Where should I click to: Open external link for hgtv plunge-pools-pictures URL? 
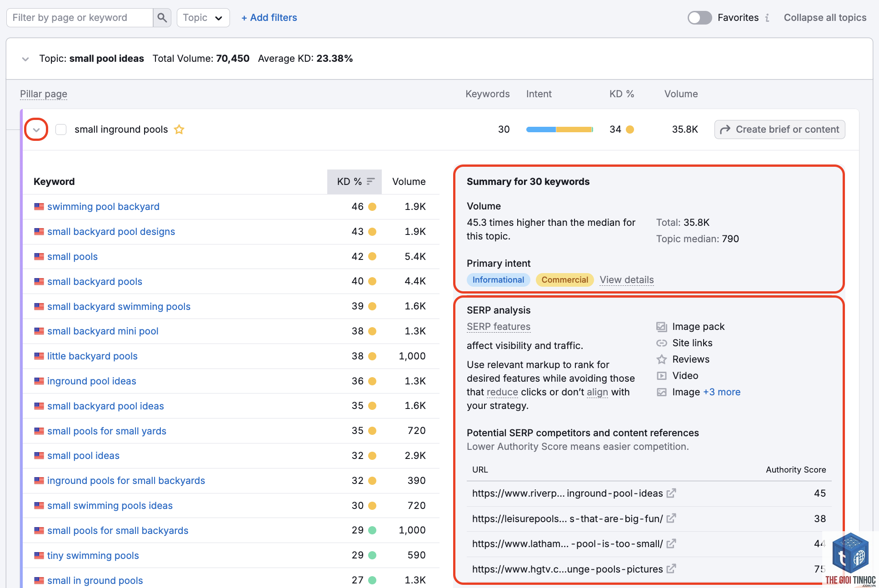671,568
